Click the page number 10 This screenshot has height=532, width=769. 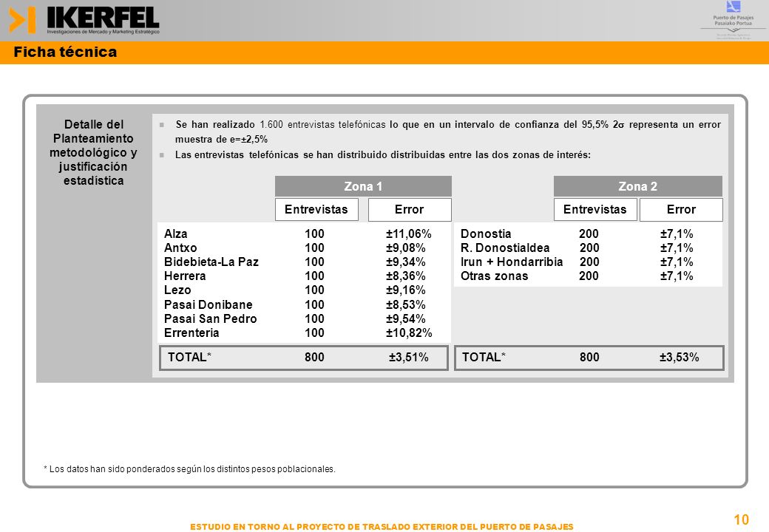coord(741,519)
